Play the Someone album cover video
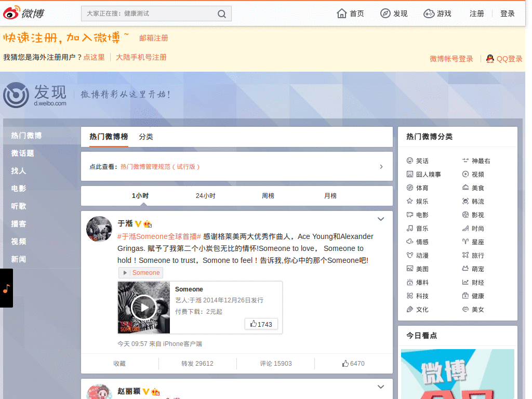Viewport: 532px width, 399px height. (x=144, y=308)
